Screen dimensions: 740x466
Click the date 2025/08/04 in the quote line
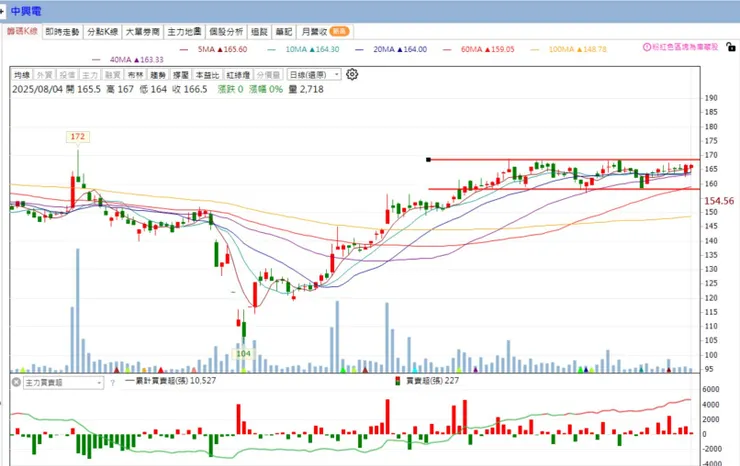37,89
